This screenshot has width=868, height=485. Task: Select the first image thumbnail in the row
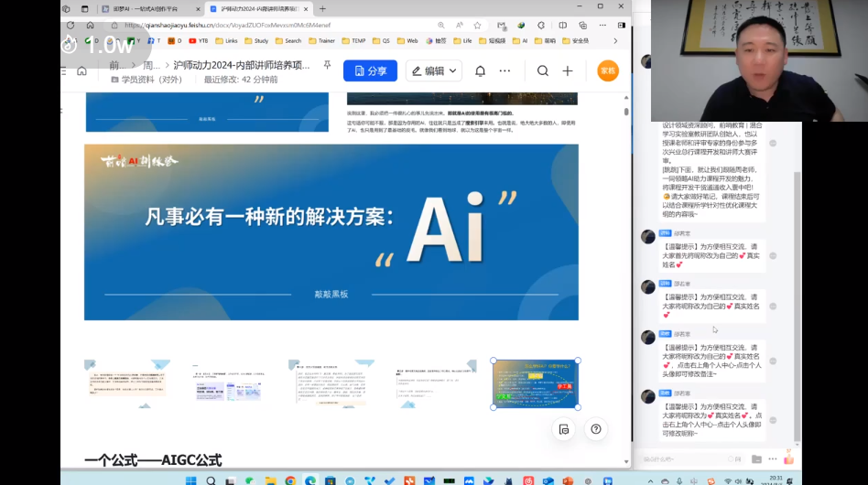point(127,383)
